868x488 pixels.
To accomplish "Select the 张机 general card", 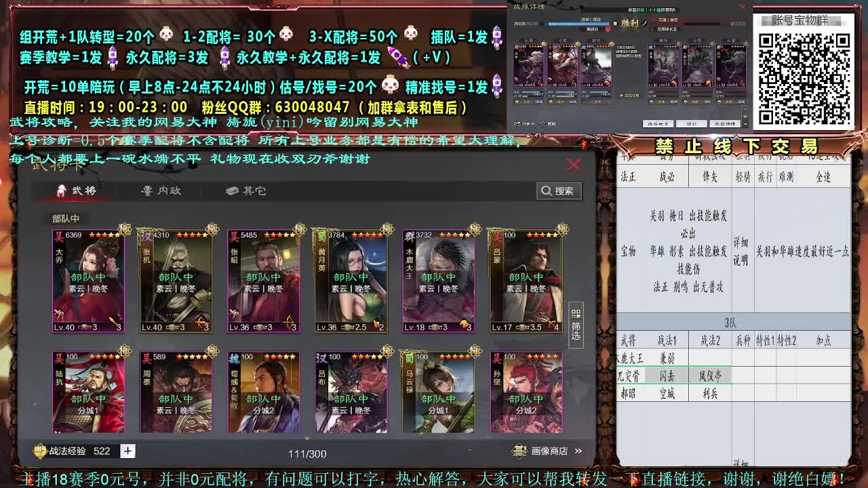I will pos(176,281).
